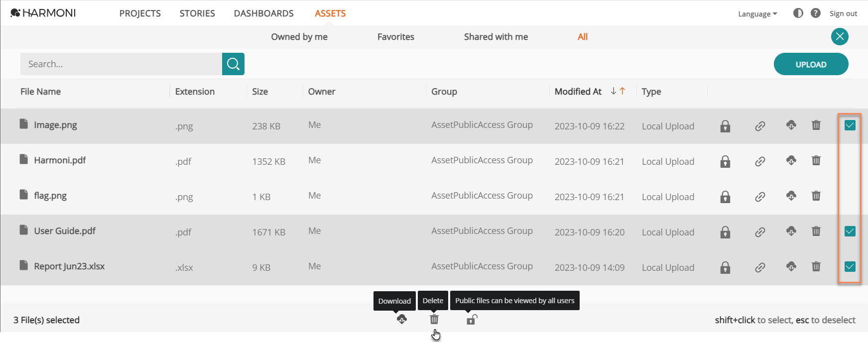Delete User Guide.pdf with its trash icon
The height and width of the screenshot is (342, 868).
[816, 231]
